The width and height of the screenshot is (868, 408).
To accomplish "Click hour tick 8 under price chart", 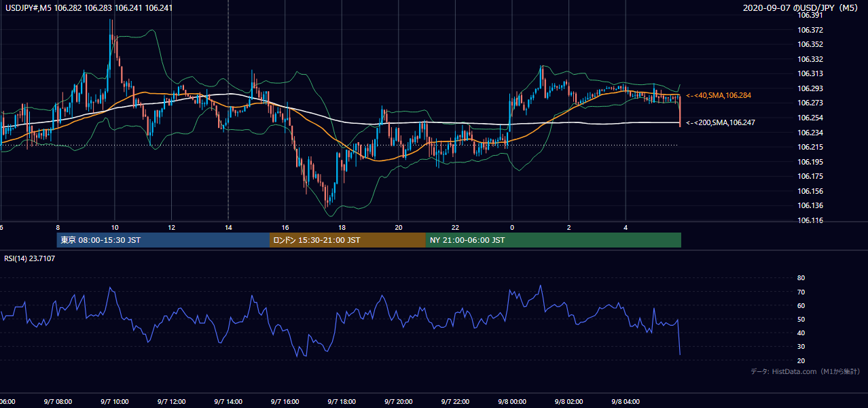I will pyautogui.click(x=58, y=227).
